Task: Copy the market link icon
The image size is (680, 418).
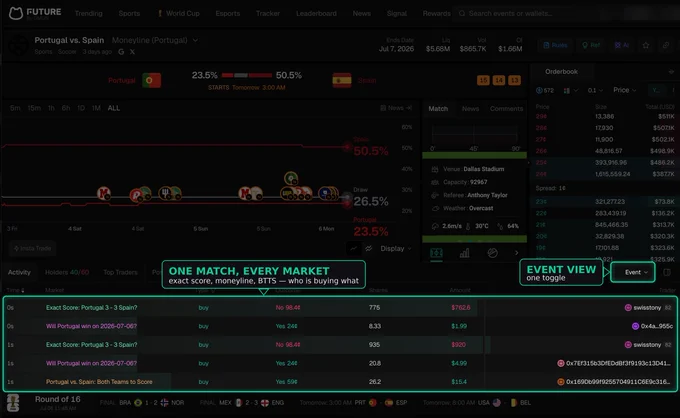Action: pyautogui.click(x=666, y=45)
